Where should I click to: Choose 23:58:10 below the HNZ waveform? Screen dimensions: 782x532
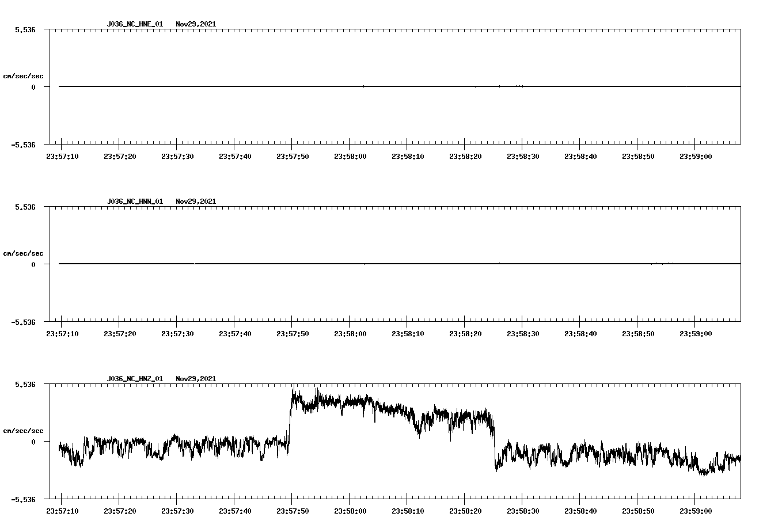pyautogui.click(x=408, y=511)
